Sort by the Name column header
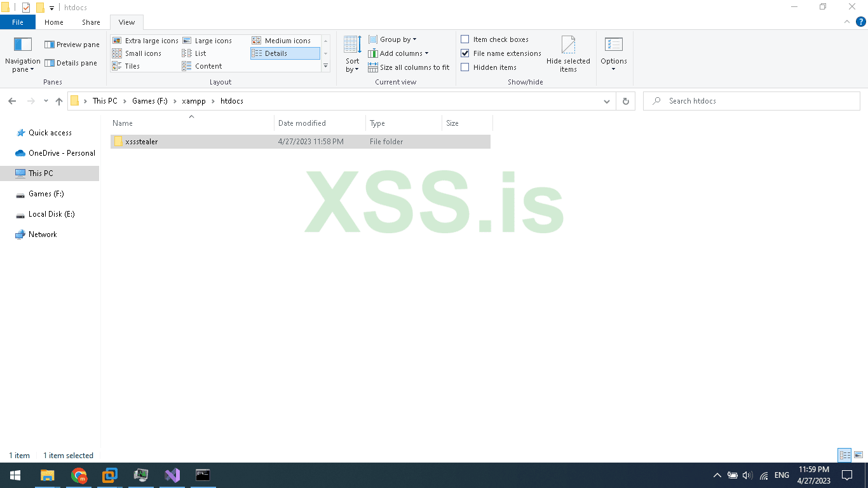Screen dimensions: 868x488 point(192,123)
